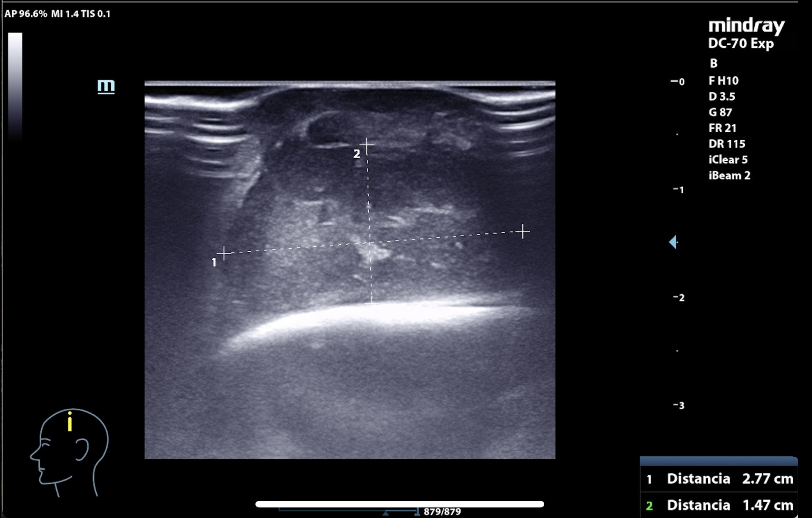This screenshot has width=812, height=518.
Task: Select caliper 1 left endpoint cross
Action: 224,253
